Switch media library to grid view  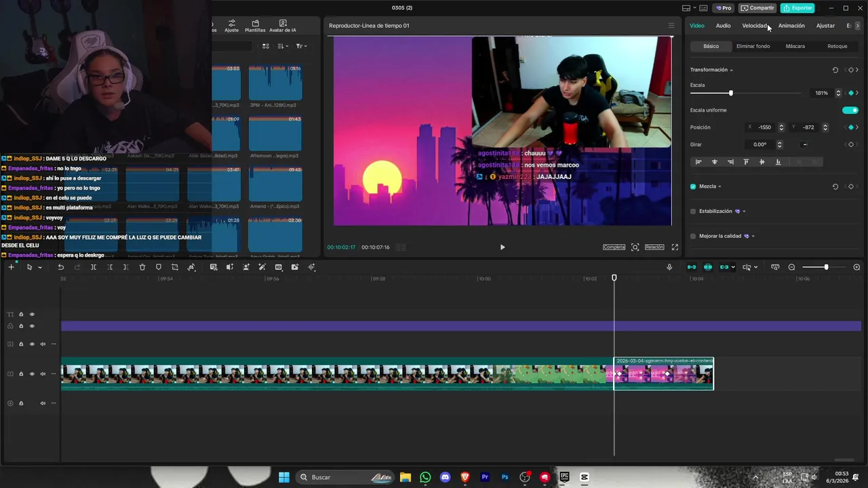coord(266,46)
